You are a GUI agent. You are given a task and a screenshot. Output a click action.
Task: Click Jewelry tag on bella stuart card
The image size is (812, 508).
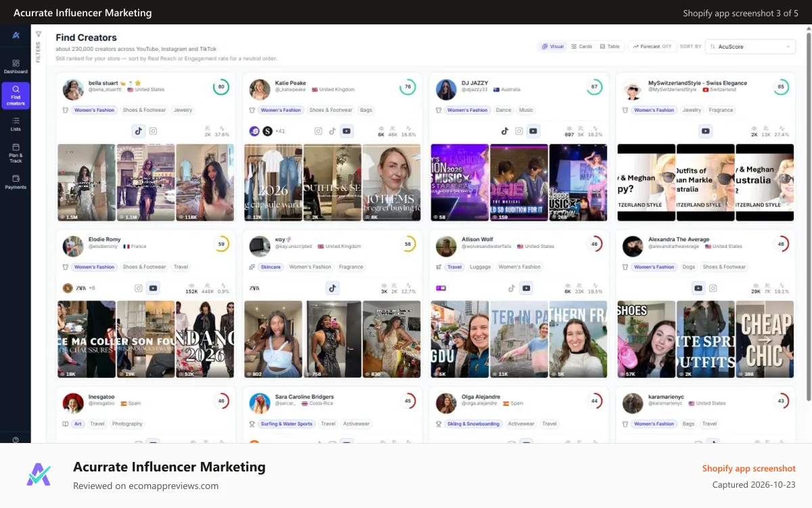183,110
